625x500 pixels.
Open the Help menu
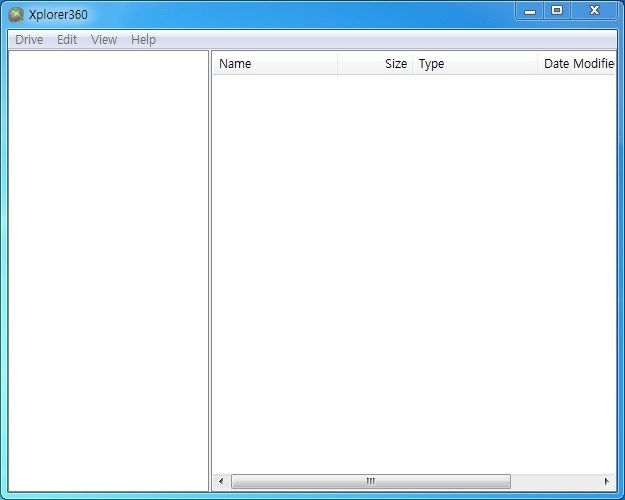143,40
